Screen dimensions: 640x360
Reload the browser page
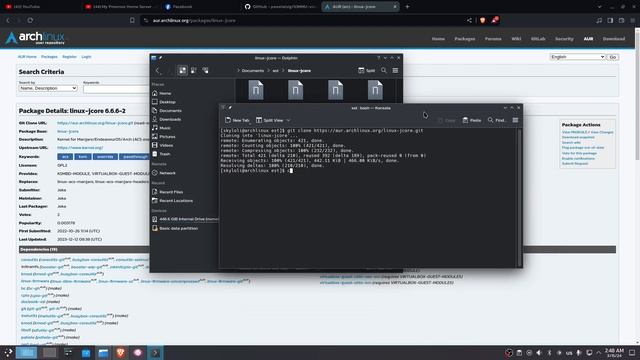(x=30, y=20)
